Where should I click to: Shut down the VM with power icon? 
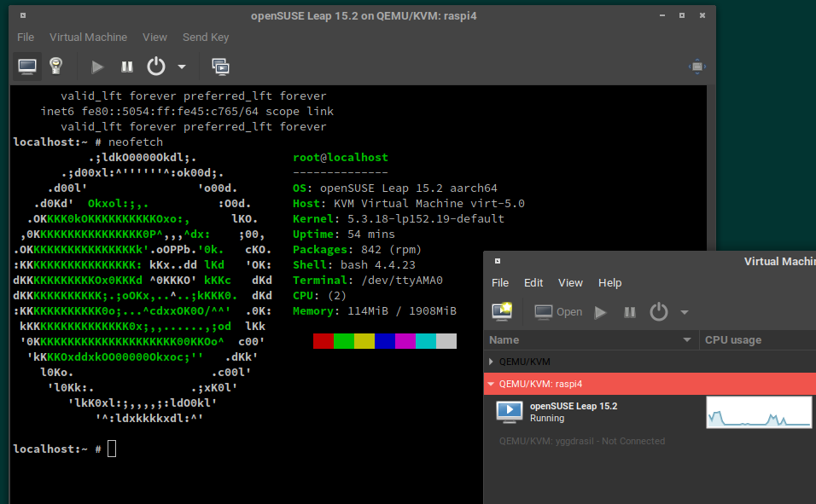point(155,67)
